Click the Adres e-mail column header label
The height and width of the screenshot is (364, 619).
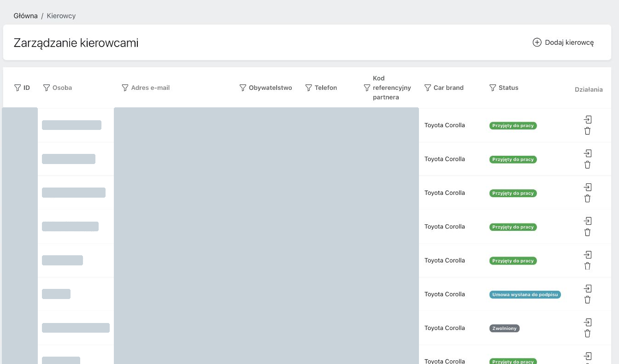150,88
